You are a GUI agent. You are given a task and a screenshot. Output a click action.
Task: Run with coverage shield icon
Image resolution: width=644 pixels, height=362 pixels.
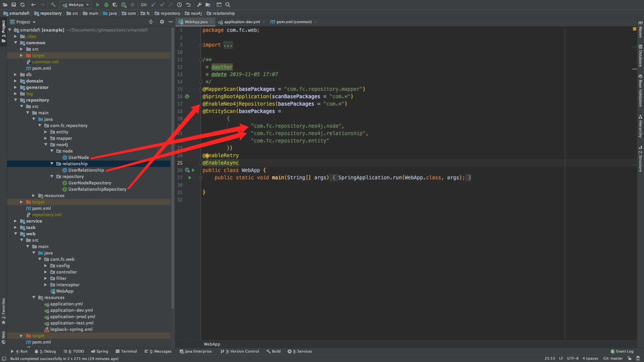115,5
